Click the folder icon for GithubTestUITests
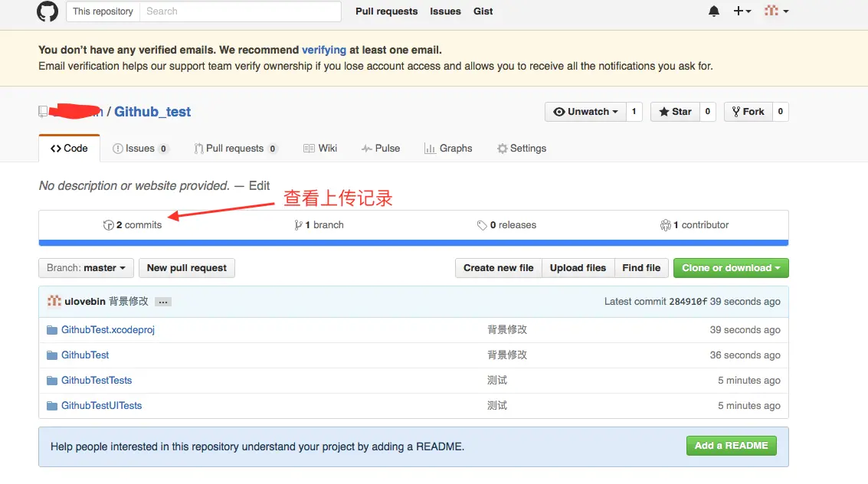This screenshot has height=484, width=868. pos(52,406)
